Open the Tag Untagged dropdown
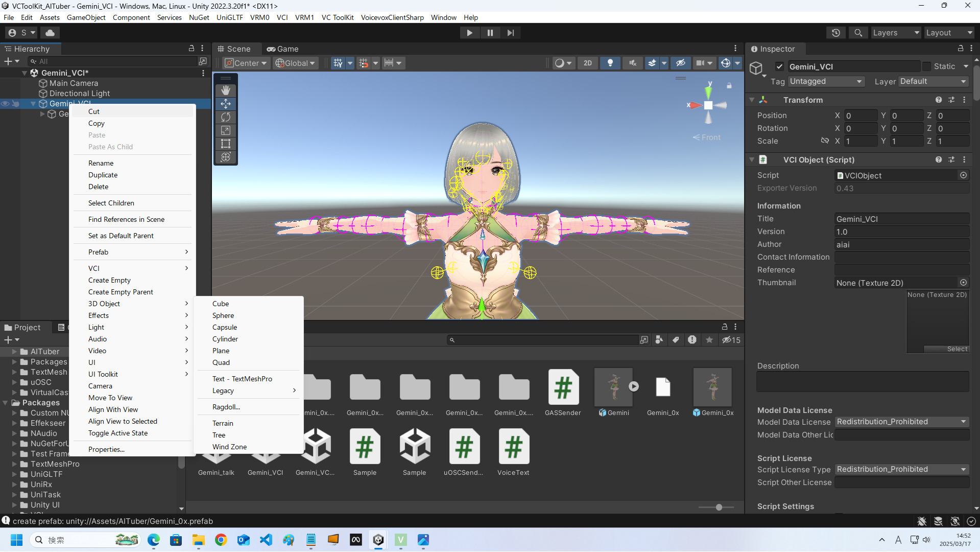 point(826,81)
